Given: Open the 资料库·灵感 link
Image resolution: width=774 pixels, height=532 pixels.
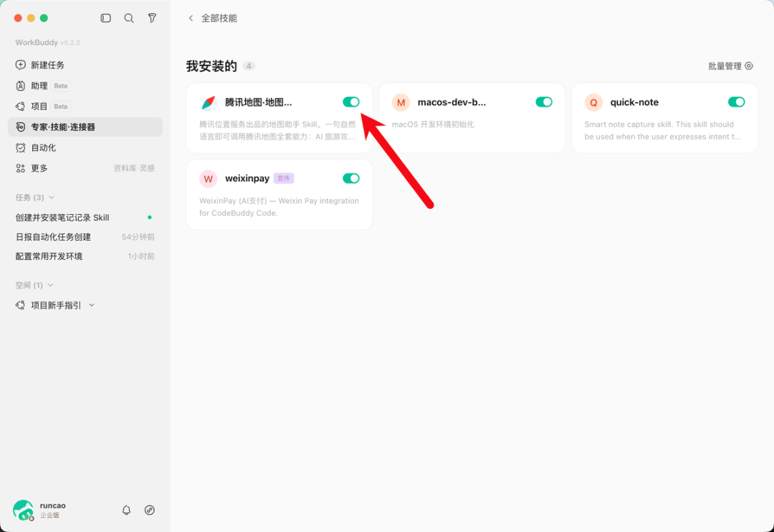Looking at the screenshot, I should 134,168.
